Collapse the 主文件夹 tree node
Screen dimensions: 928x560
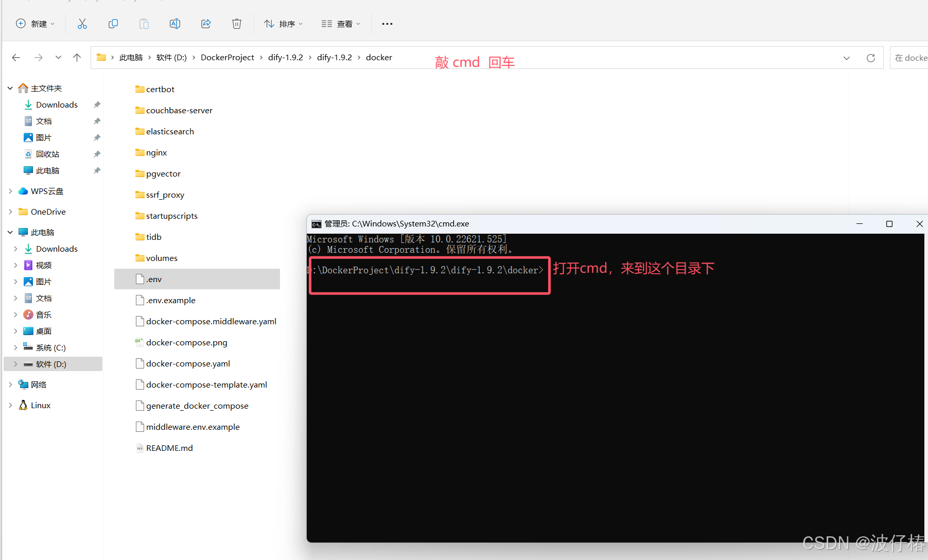point(10,89)
